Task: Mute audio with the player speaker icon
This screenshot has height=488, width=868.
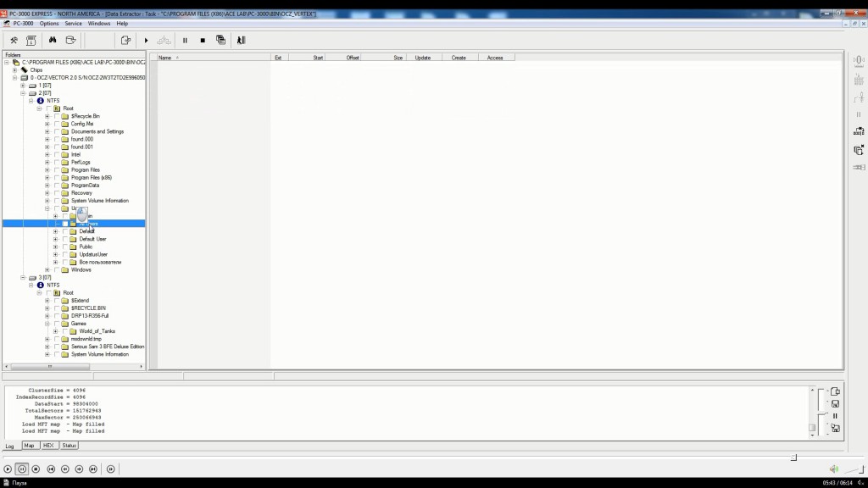Action: click(833, 469)
